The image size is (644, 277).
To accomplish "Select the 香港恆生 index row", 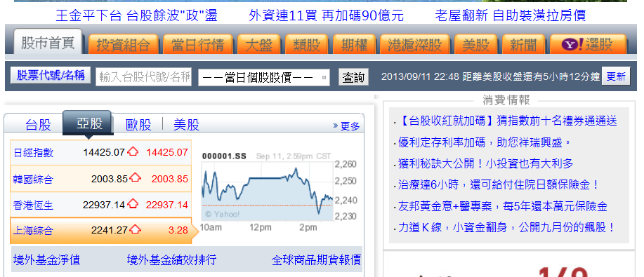I will pos(101,204).
